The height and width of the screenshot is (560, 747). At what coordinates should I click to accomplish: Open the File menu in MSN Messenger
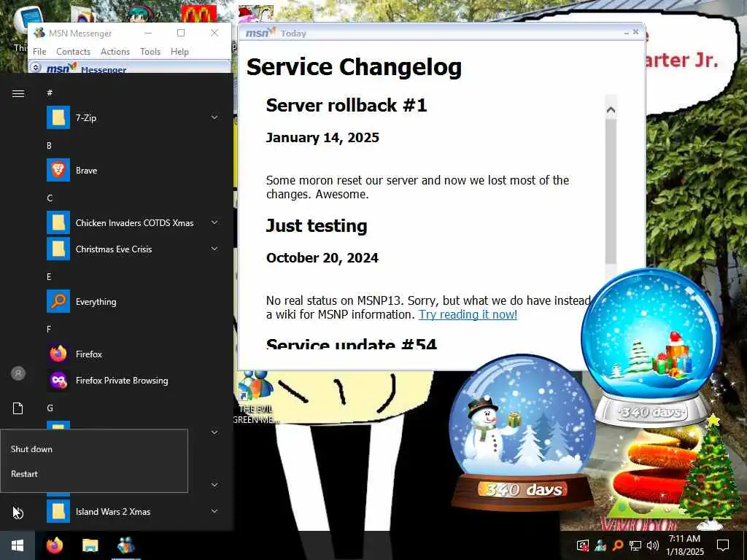pyautogui.click(x=39, y=52)
